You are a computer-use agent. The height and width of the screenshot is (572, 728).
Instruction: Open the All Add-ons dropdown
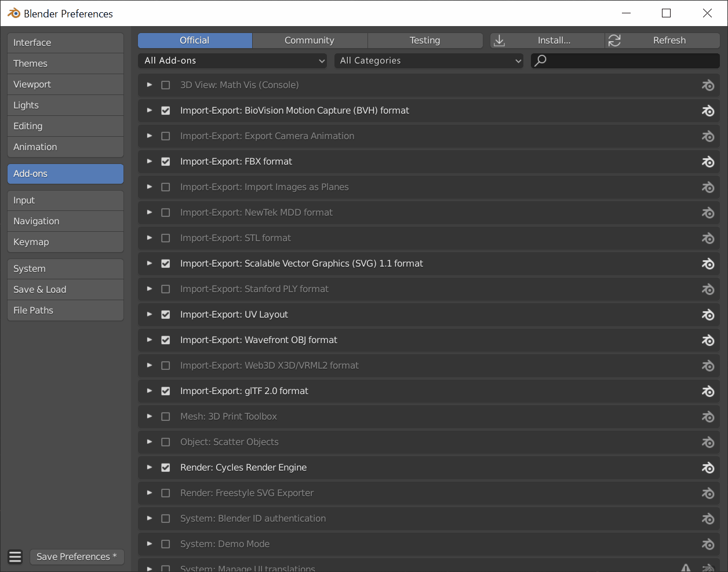tap(234, 61)
